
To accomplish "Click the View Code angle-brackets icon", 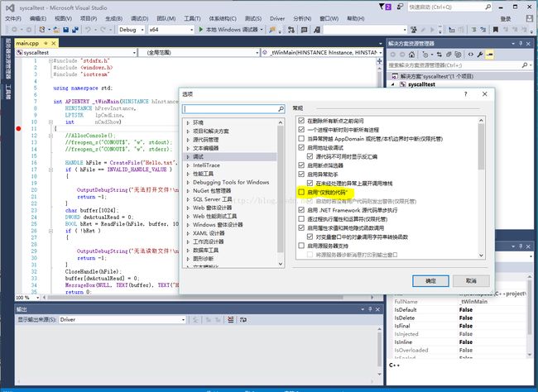I will (x=470, y=55).
